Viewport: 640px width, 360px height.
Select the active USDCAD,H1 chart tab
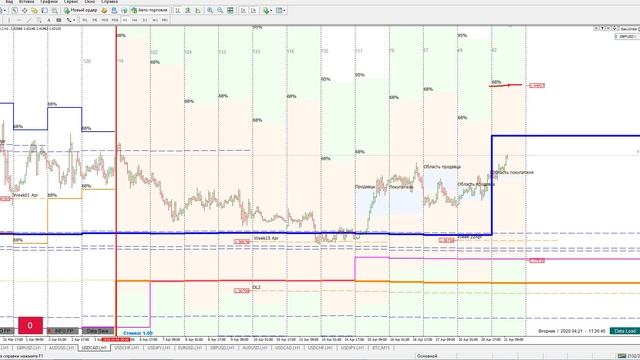[94, 348]
